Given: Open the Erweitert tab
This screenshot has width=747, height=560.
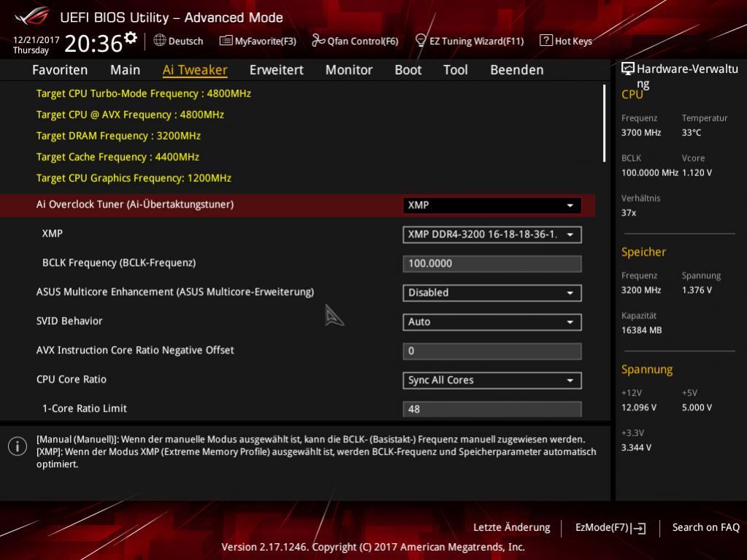Looking at the screenshot, I should click(276, 70).
